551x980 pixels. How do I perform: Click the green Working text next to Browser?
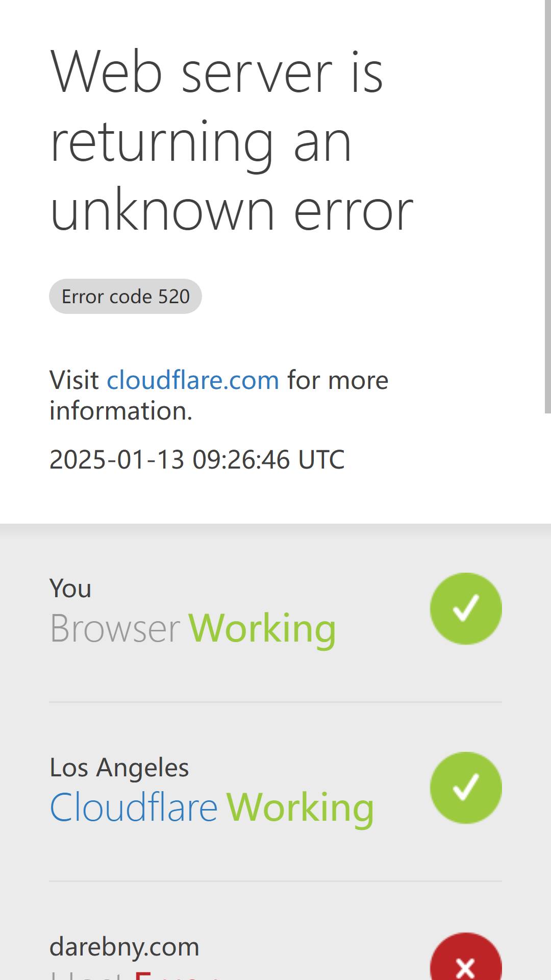coord(262,629)
